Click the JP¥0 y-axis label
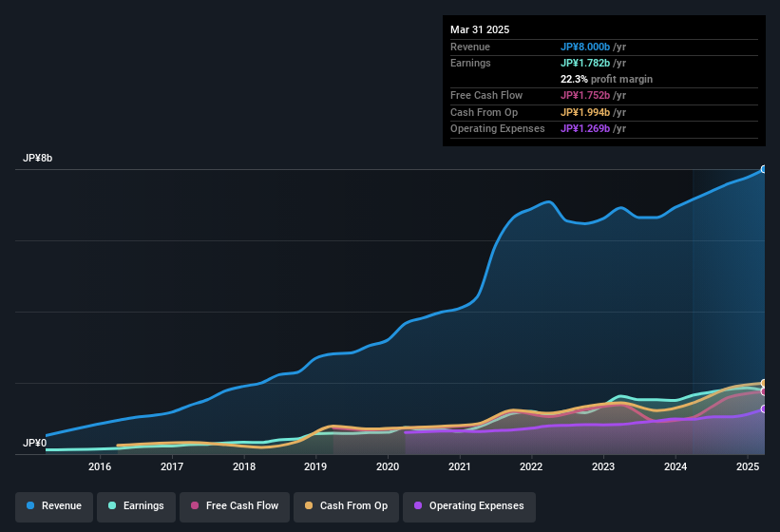This screenshot has width=780, height=532. pos(35,443)
